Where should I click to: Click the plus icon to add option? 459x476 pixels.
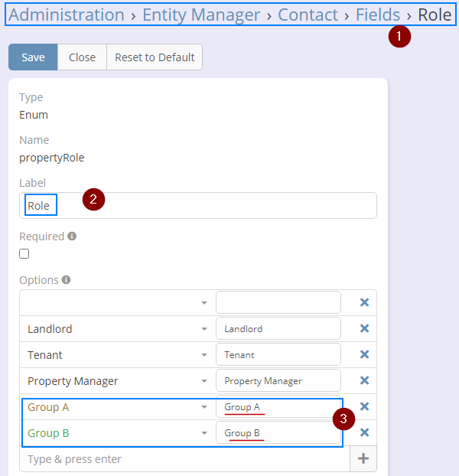[x=363, y=459]
